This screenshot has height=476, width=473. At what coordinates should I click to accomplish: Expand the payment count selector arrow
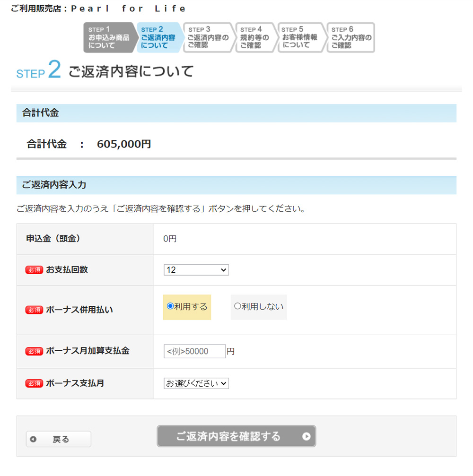(222, 269)
